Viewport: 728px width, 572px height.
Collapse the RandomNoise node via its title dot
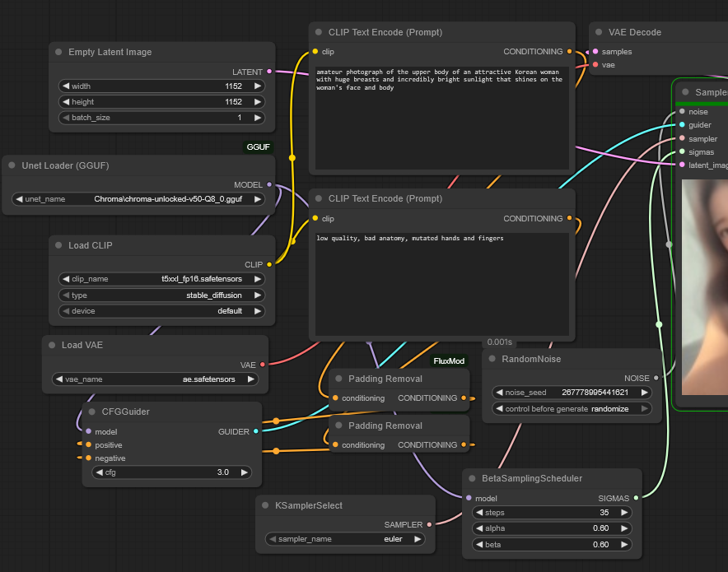pyautogui.click(x=492, y=359)
